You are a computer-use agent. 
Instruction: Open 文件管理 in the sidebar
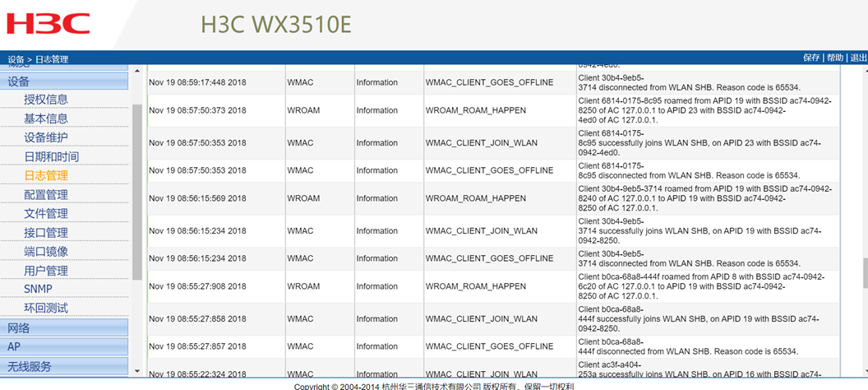click(46, 213)
